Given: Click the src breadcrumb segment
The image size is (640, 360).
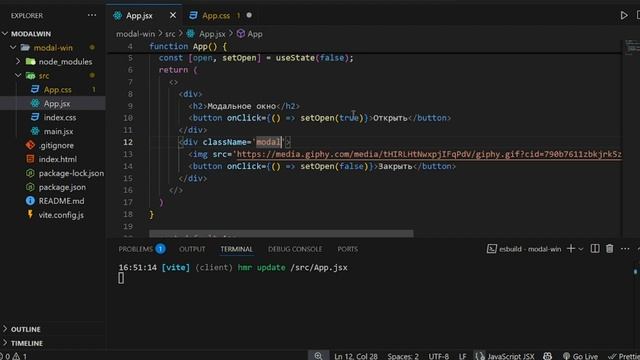Looking at the screenshot, I should 170,34.
